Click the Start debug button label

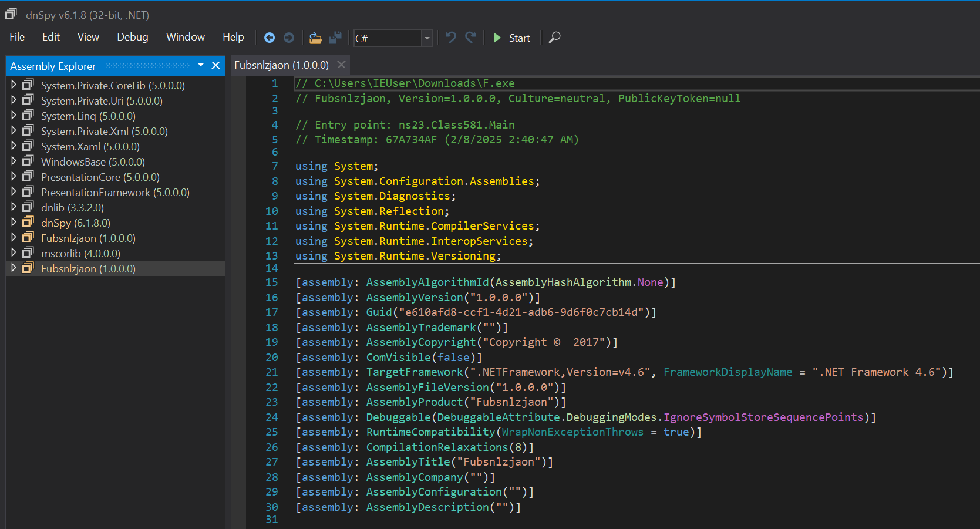[519, 38]
